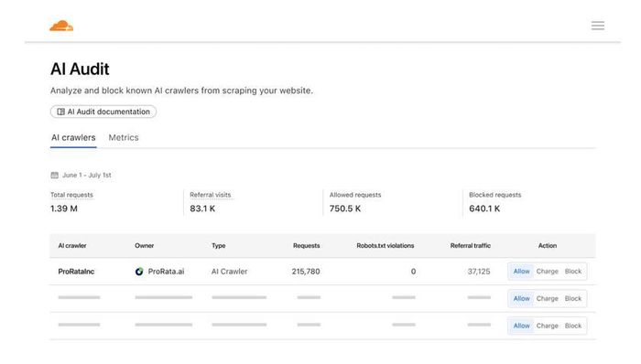Click the AI Crawler type cell

pos(229,272)
